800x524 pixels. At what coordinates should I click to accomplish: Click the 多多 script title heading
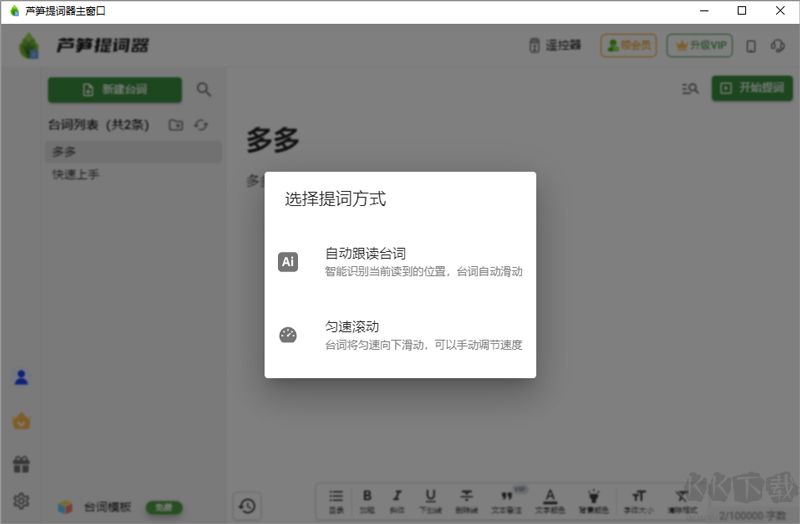[x=273, y=140]
